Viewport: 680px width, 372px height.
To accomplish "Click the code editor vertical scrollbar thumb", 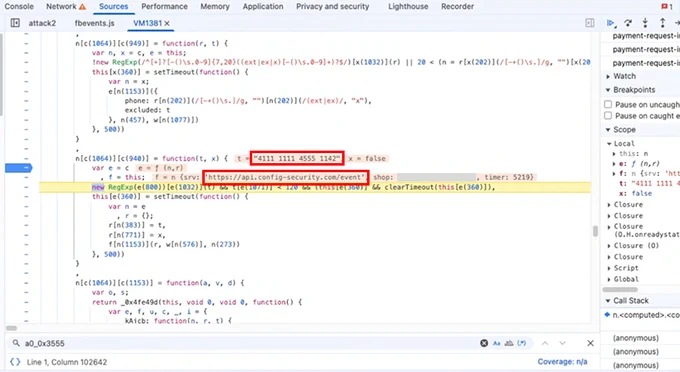I will pyautogui.click(x=595, y=231).
